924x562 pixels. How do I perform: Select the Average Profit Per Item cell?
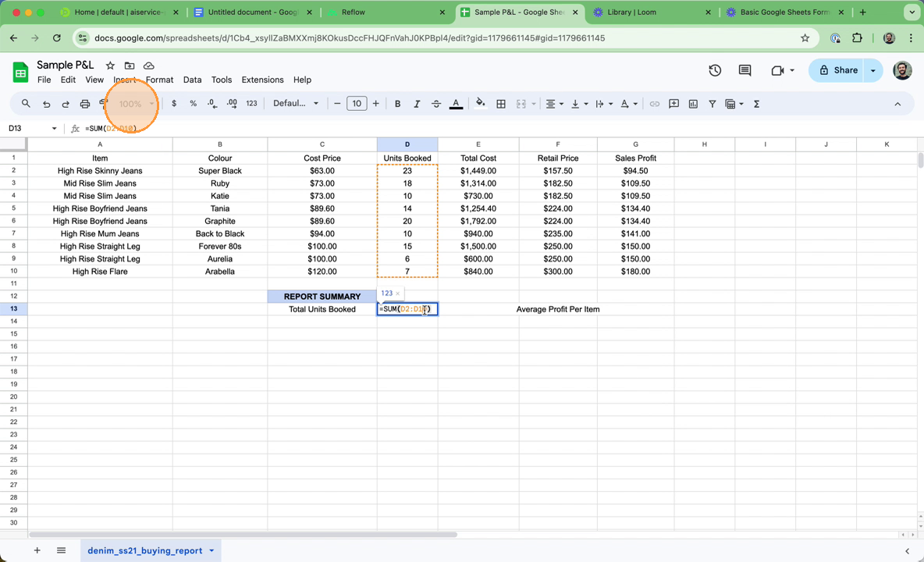tap(557, 309)
